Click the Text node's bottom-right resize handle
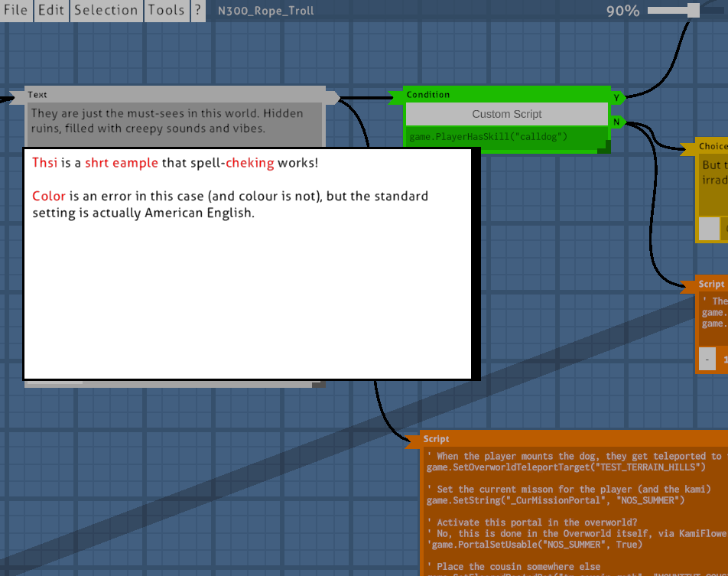This screenshot has width=728, height=576. point(318,384)
